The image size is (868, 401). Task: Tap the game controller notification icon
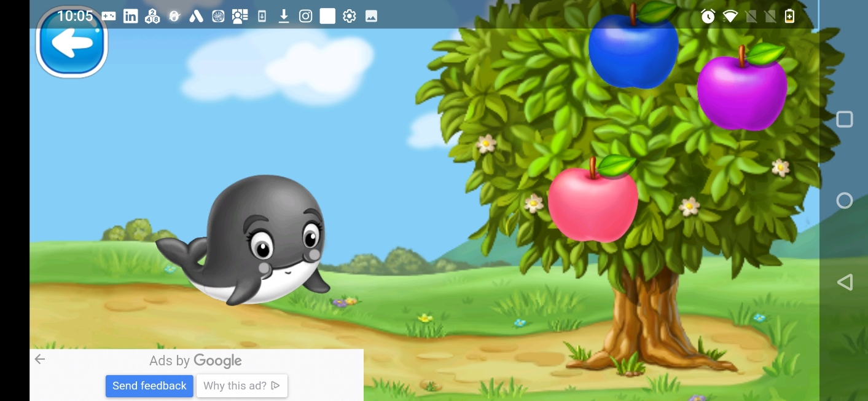[109, 17]
